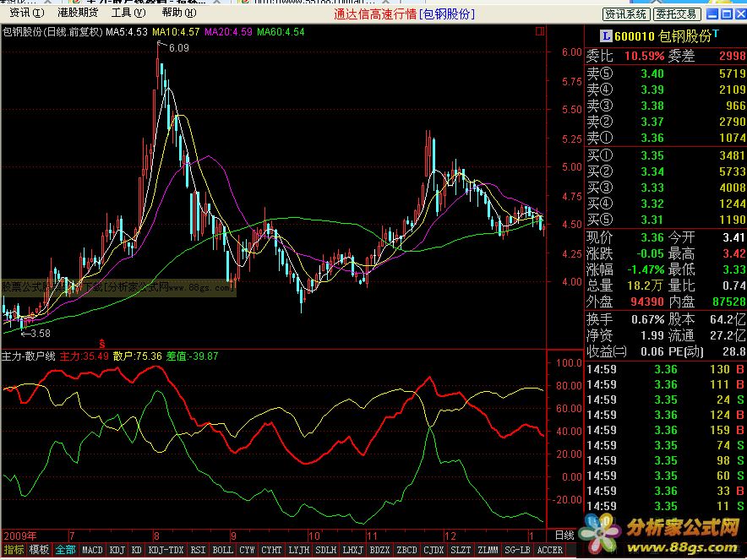Screen dimensions: 747x560
Task: Click the 卖① row price 3.36
Action: (x=652, y=138)
